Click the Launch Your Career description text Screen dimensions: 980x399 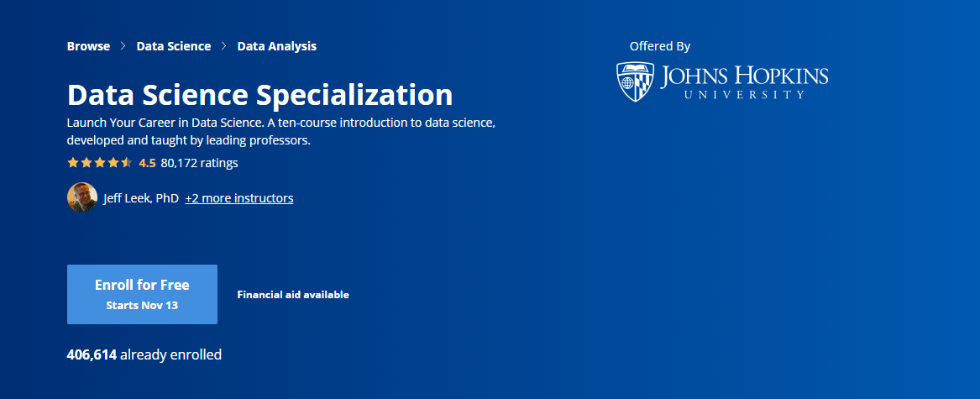281,131
